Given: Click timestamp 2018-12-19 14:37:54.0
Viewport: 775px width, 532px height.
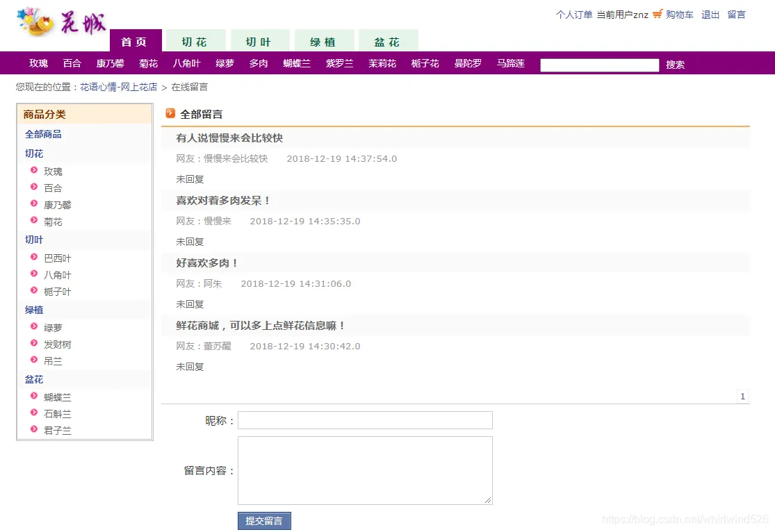Looking at the screenshot, I should 341,158.
